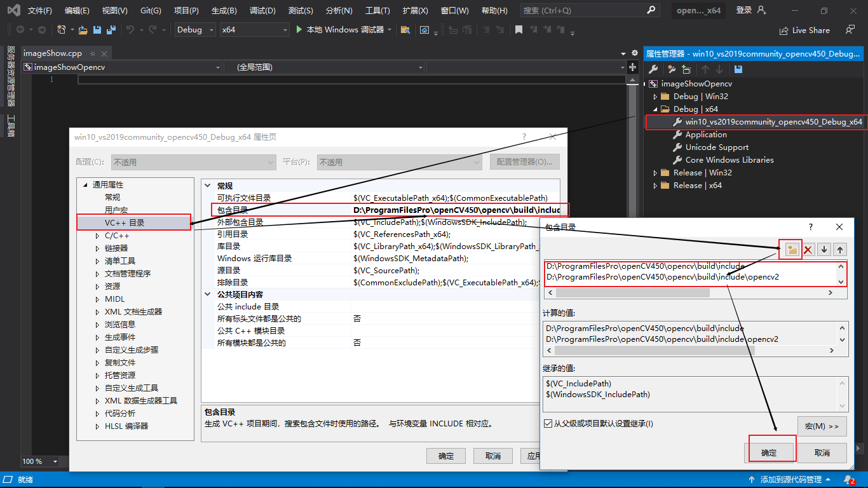Click 取消 in the 包含目录 dialog

click(x=822, y=452)
